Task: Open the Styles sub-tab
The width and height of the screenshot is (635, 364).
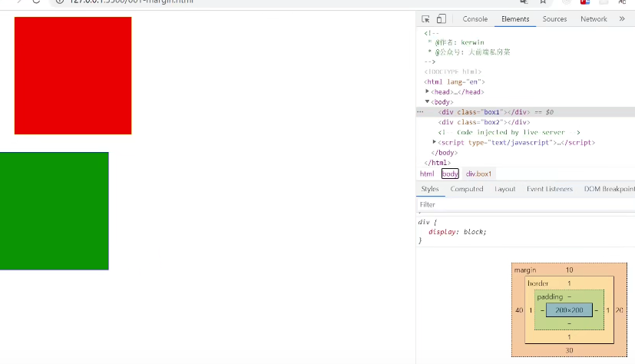Action: 430,189
